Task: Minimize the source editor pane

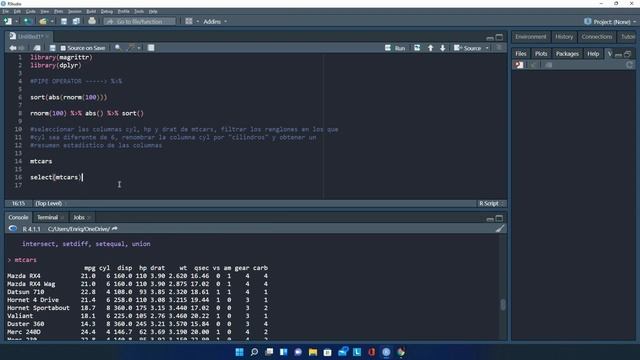Action: (x=490, y=38)
